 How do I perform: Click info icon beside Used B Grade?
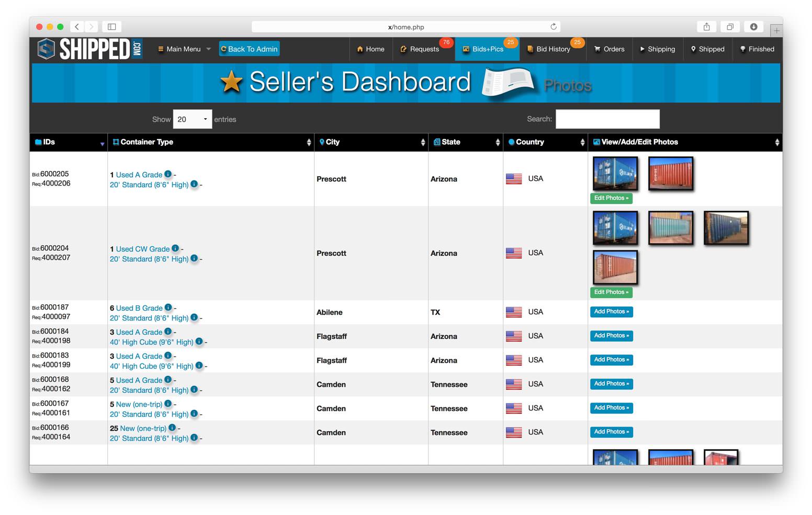coord(168,307)
